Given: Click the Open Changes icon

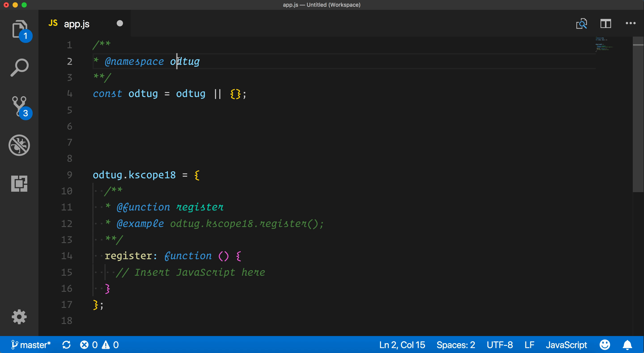Looking at the screenshot, I should click(581, 24).
